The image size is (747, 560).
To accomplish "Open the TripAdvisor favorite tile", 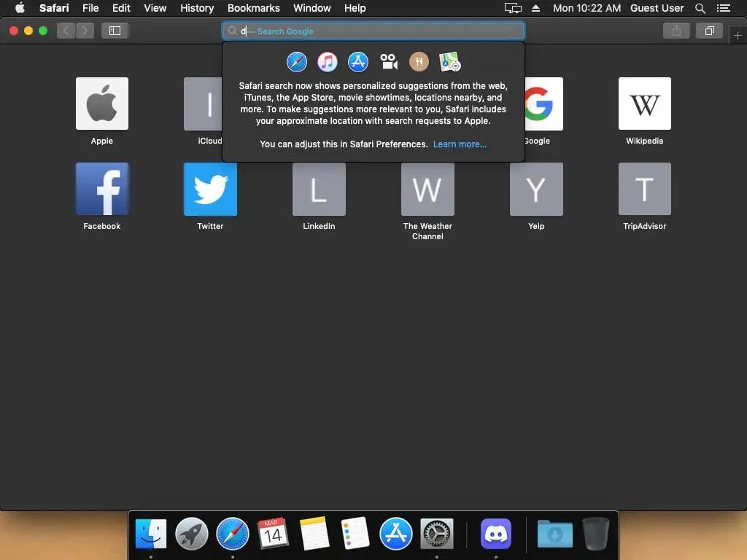I will tap(645, 189).
